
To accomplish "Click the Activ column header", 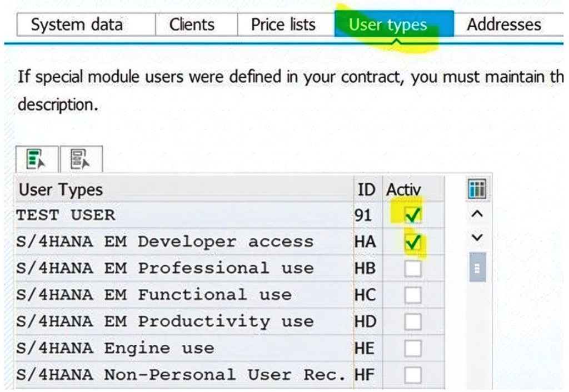I will point(413,190).
